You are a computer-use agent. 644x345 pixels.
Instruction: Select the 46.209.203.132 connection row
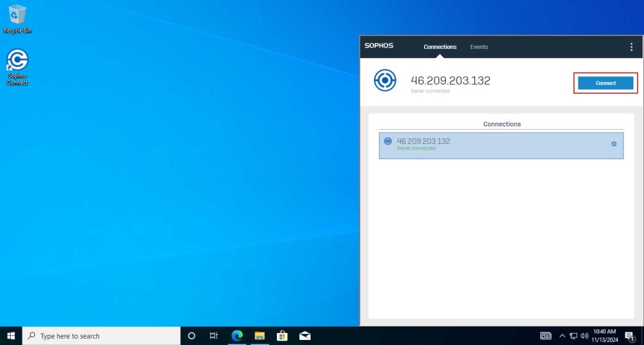pyautogui.click(x=501, y=145)
